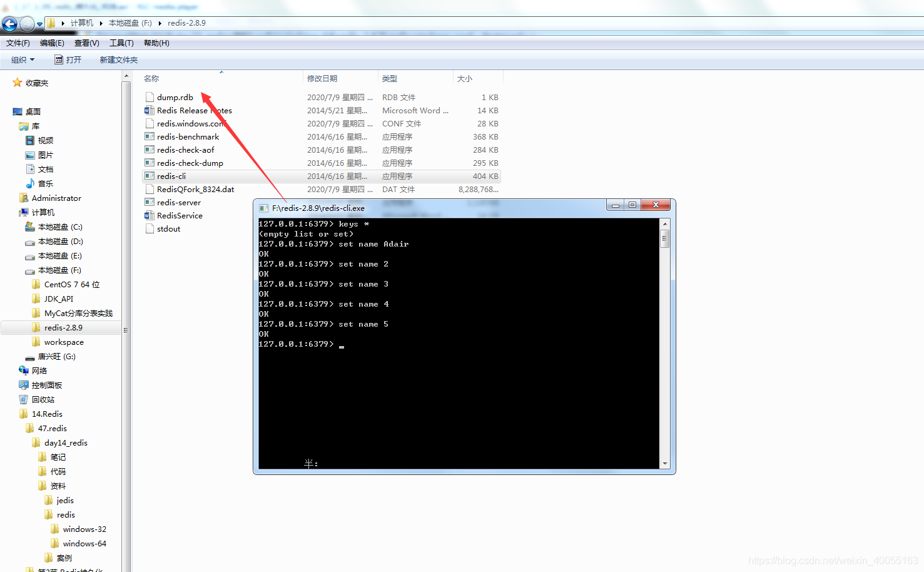This screenshot has height=572, width=924.
Task: Select 库 in the navigation tree
Action: 36,126
